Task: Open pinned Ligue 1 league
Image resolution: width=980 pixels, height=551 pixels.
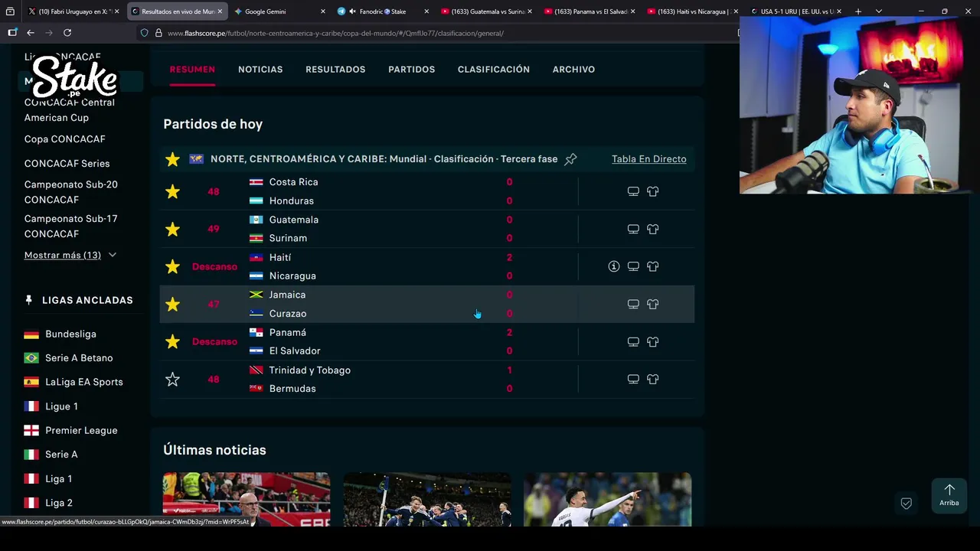Action: tap(61, 406)
